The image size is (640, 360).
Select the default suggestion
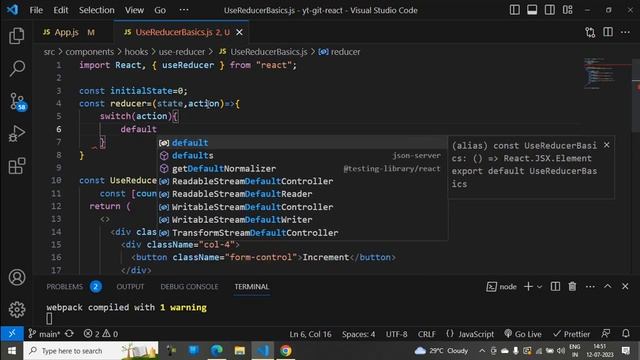(302, 143)
